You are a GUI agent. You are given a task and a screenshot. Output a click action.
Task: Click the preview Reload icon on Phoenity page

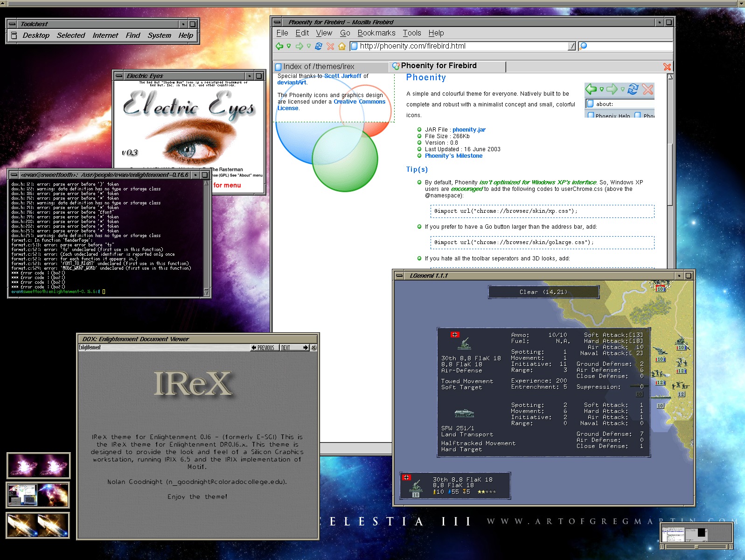point(633,89)
